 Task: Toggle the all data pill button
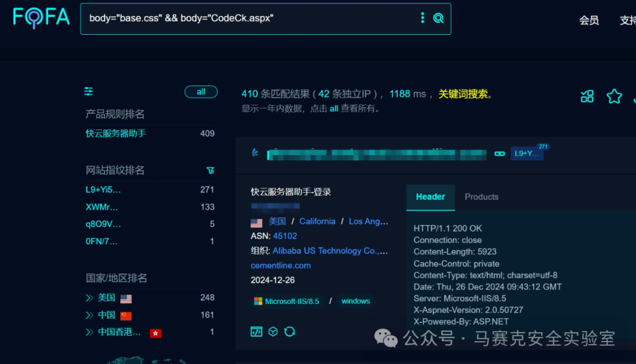(x=201, y=92)
